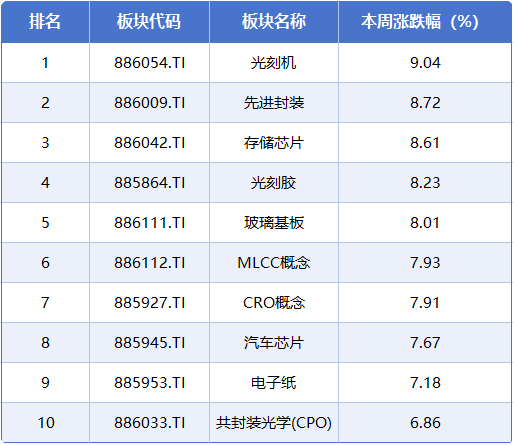Click the 汽车芯片 sector name

pos(274,343)
